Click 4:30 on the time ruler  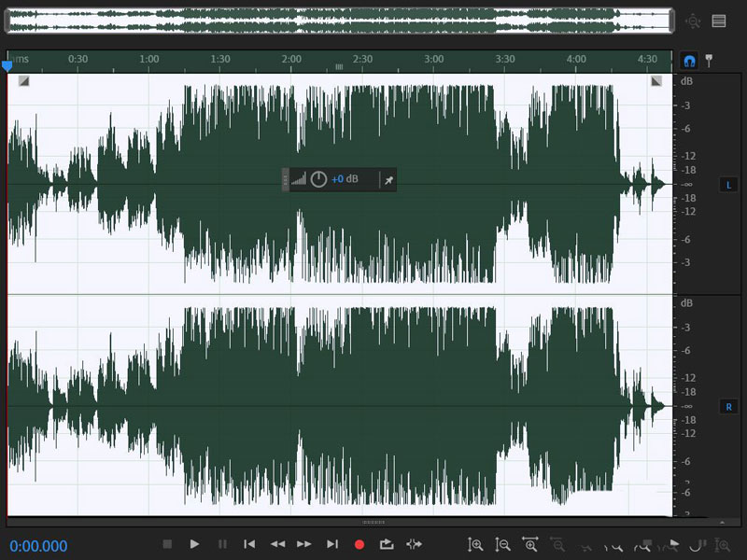(x=647, y=59)
